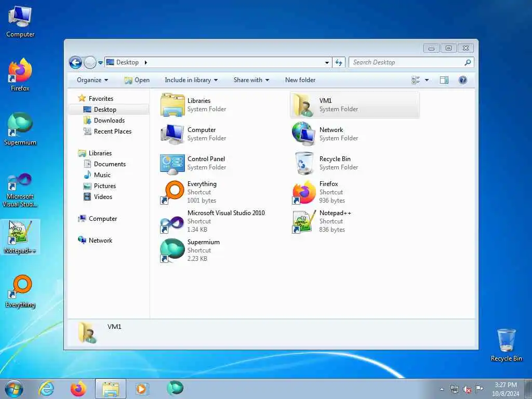Launch Firefox from the taskbar
Screen dimensions: 532x399
pyautogui.click(x=78, y=389)
